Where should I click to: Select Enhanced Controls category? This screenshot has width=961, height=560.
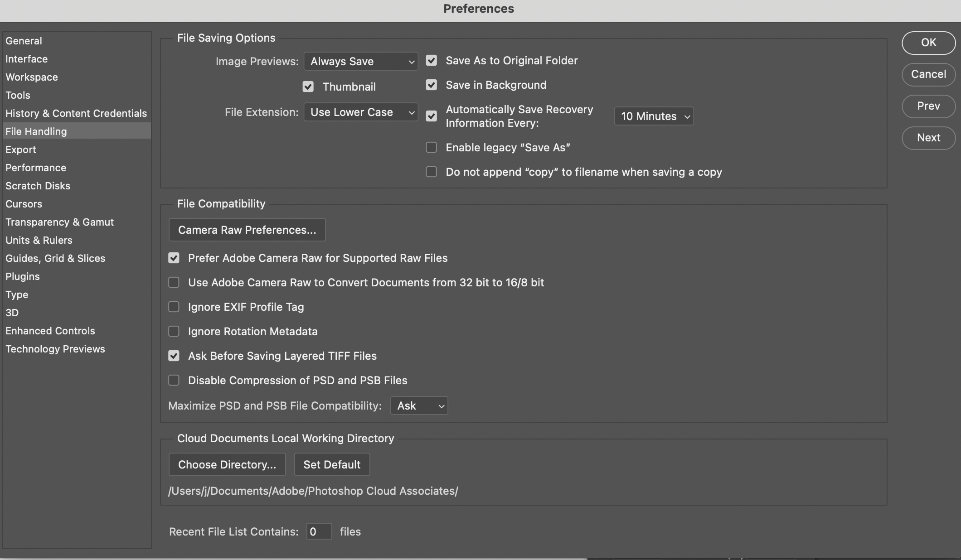(x=77, y=331)
